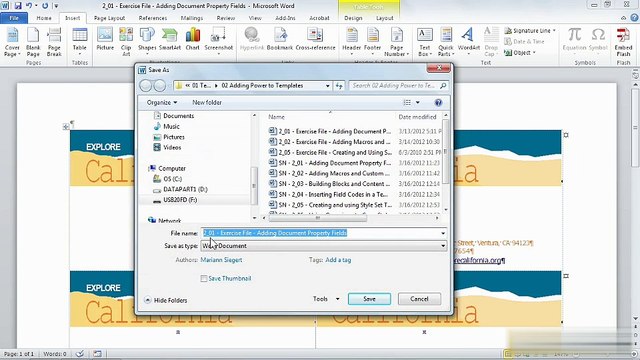640x360 pixels.
Task: Select Pictures in the folder tree
Action: click(x=173, y=137)
